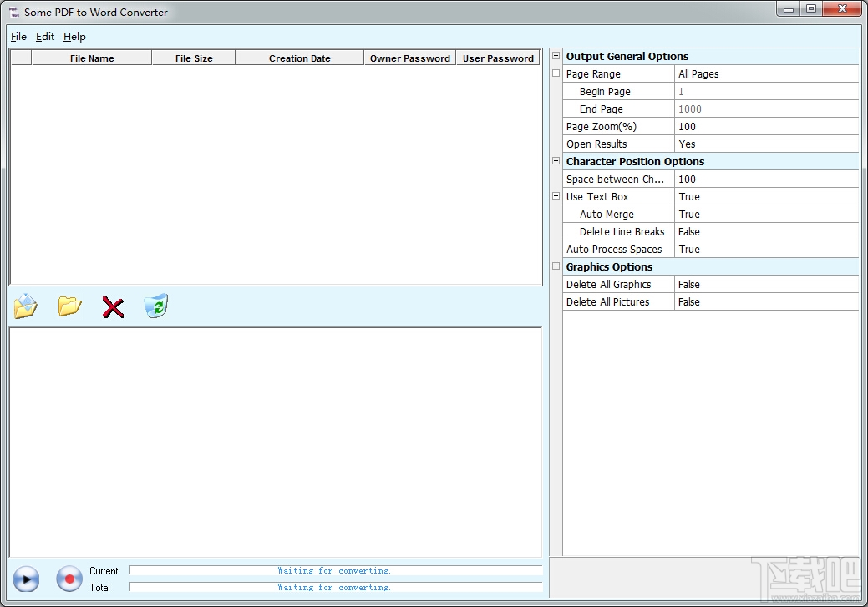868x607 pixels.
Task: Select the Auto Process Spaces True value
Action: point(767,250)
